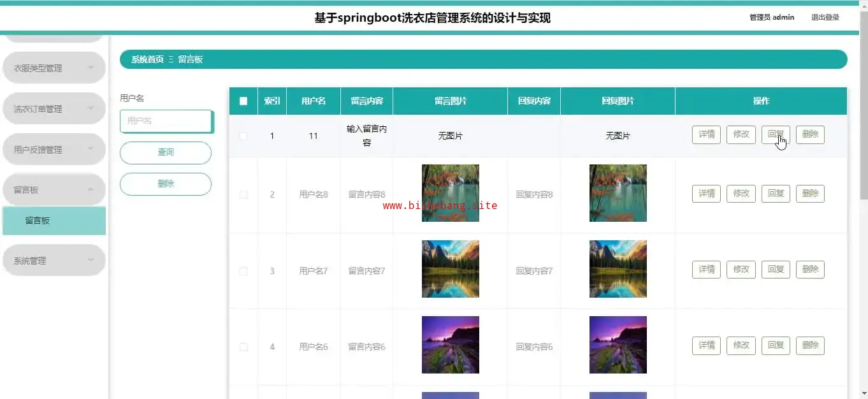Collapse 留言板 sidebar group
Image resolution: width=868 pixels, height=399 pixels.
54,189
